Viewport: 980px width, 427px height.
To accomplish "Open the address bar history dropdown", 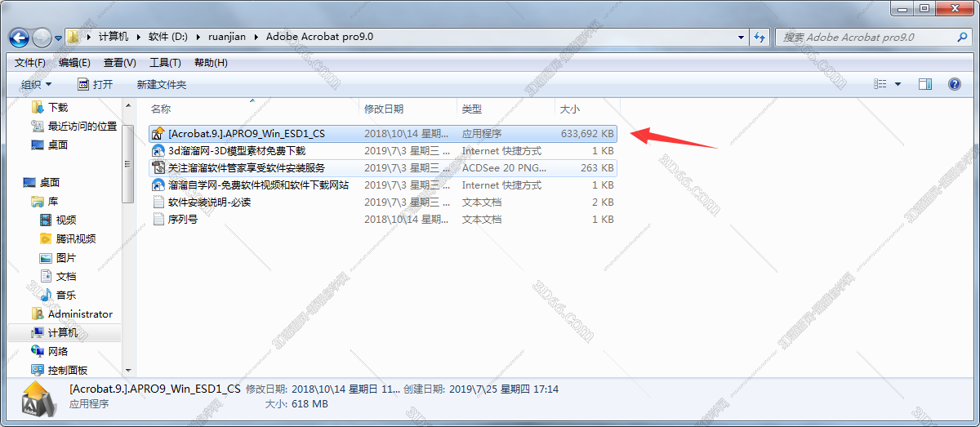I will click(741, 37).
